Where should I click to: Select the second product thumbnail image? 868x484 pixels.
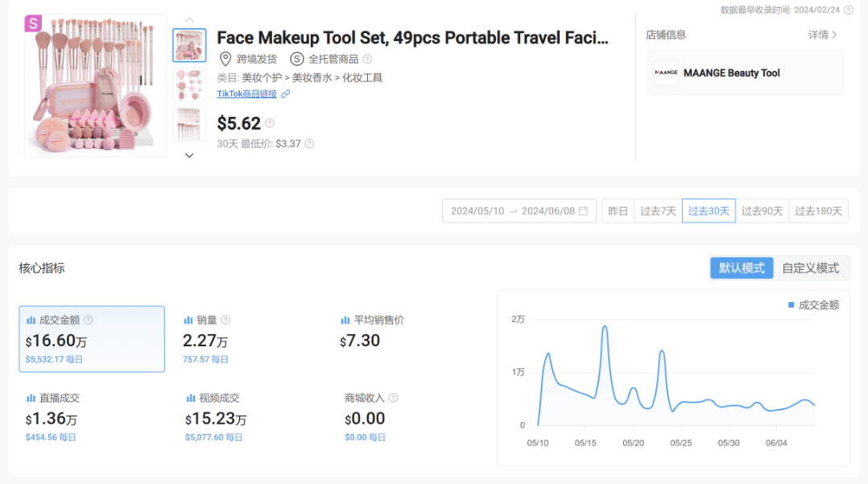(189, 85)
